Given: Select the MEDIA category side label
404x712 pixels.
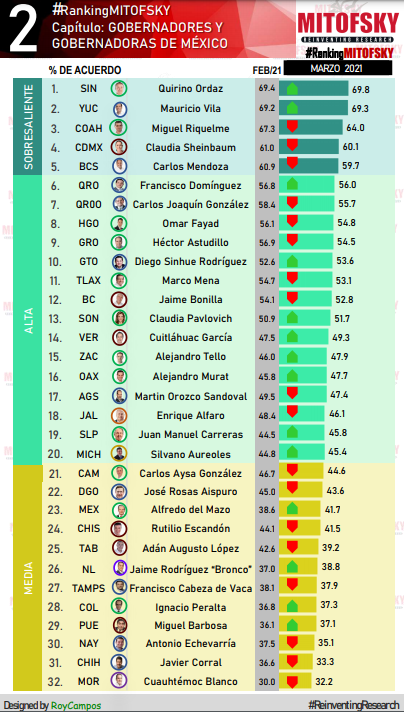Looking at the screenshot, I should (28, 578).
